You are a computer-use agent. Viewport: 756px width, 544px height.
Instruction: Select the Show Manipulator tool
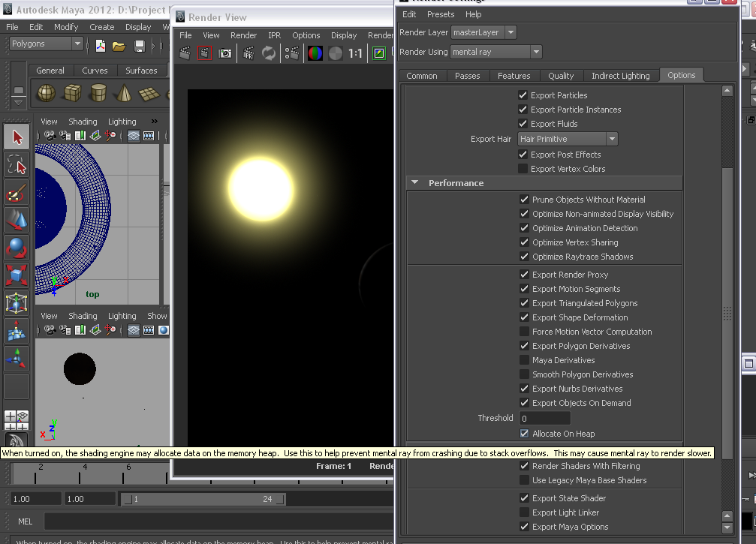17,358
